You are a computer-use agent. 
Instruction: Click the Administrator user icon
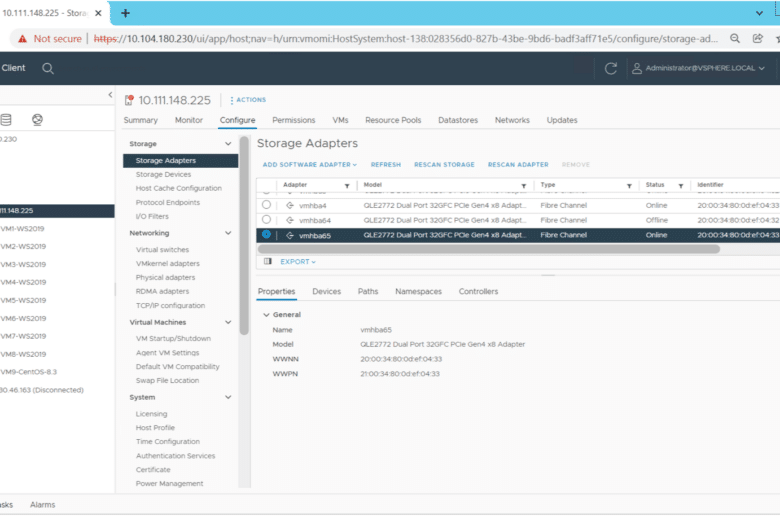pyautogui.click(x=636, y=68)
